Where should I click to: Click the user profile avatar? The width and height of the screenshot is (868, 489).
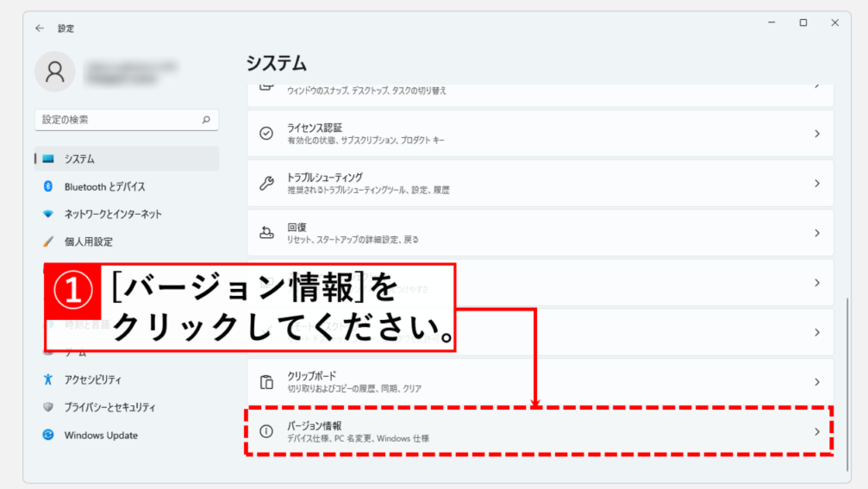(55, 72)
